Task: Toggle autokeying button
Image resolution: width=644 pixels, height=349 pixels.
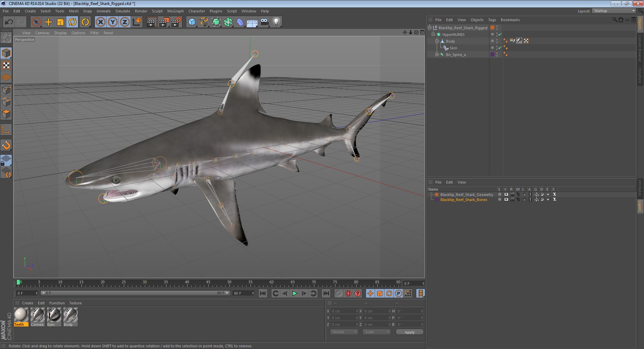Action: (348, 293)
